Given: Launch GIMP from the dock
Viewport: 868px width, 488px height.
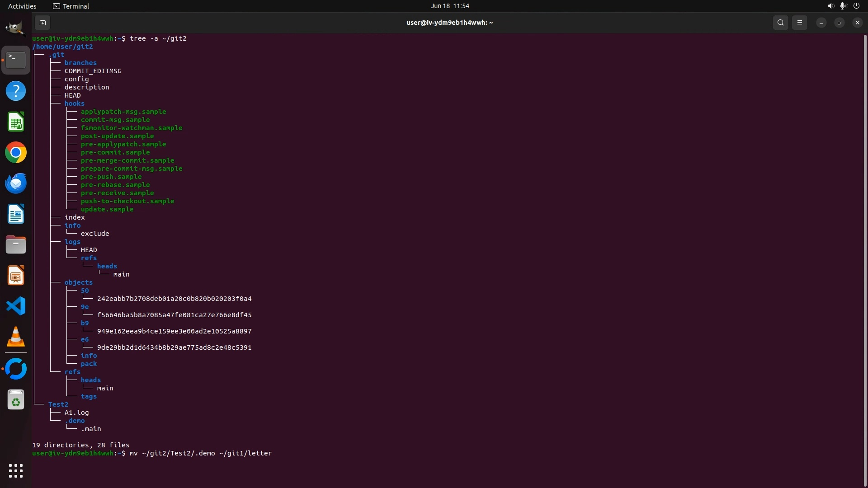Looking at the screenshot, I should tap(15, 29).
